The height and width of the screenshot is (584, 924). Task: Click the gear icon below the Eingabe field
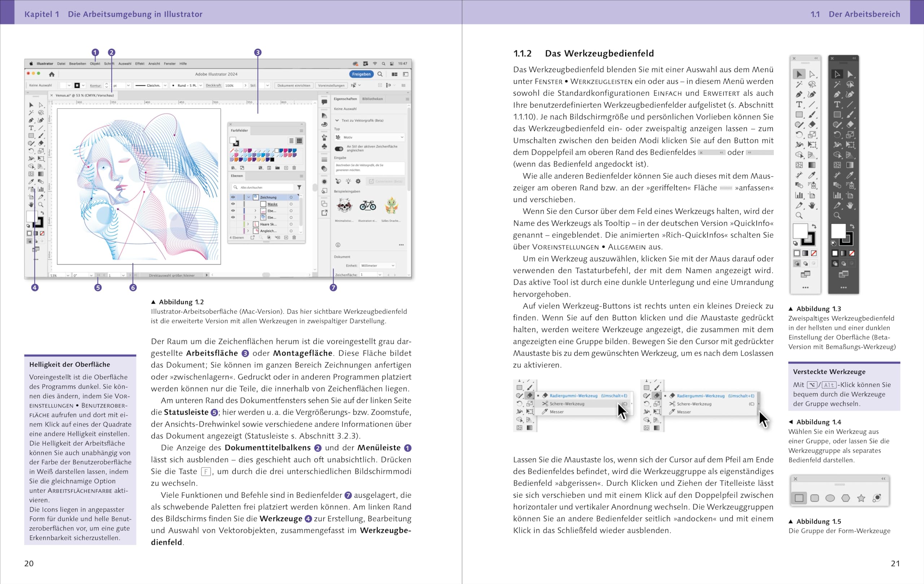(358, 181)
